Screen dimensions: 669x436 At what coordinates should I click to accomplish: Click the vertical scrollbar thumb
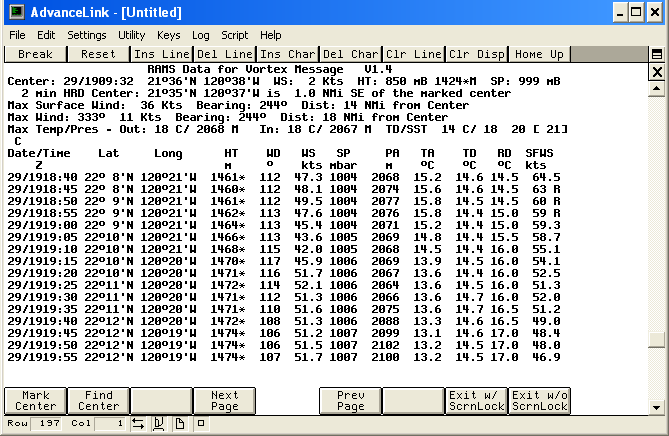657,340
